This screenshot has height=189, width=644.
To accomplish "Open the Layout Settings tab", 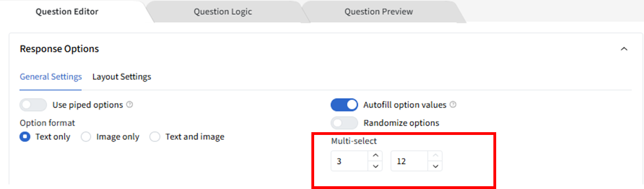I will (122, 77).
